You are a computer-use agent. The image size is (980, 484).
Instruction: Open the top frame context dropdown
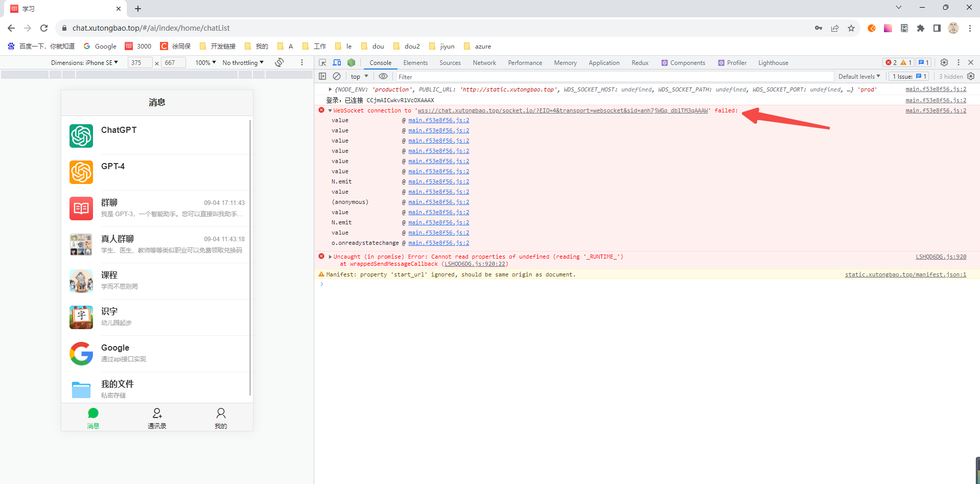click(x=359, y=76)
